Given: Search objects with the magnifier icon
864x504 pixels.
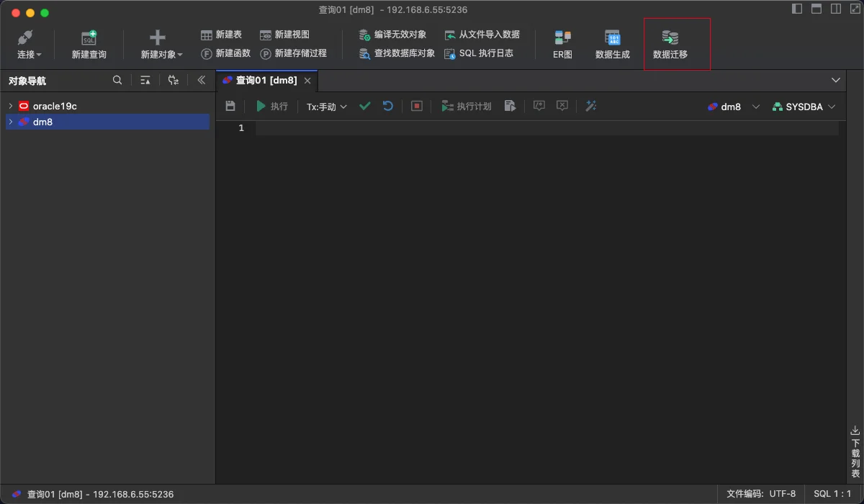Looking at the screenshot, I should tap(117, 81).
